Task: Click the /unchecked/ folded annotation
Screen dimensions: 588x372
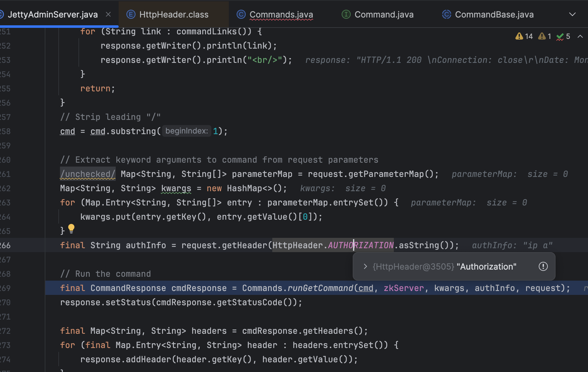Action: (88, 174)
